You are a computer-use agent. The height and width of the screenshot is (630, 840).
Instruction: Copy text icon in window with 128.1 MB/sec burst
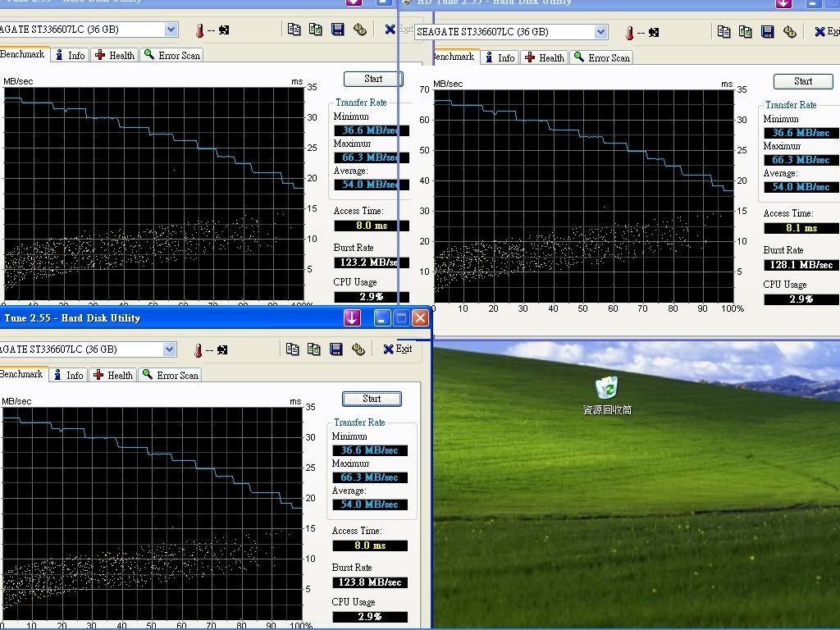(724, 32)
